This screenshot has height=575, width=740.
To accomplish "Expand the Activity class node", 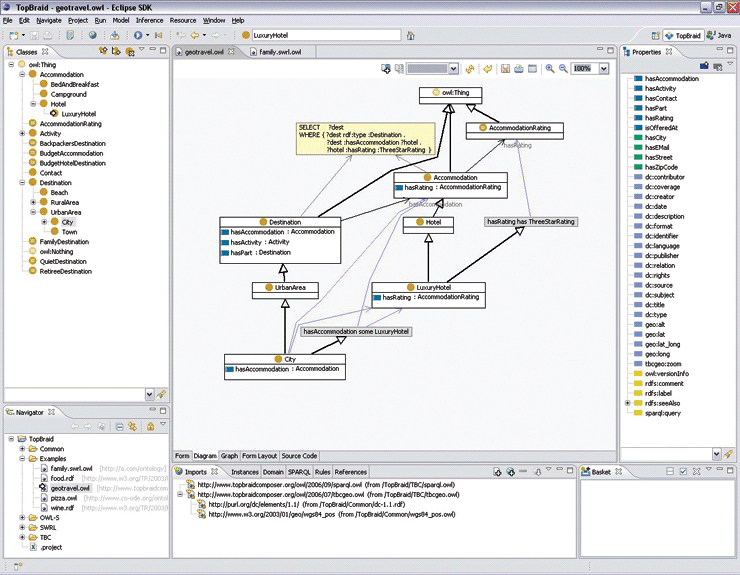I will pos(22,134).
